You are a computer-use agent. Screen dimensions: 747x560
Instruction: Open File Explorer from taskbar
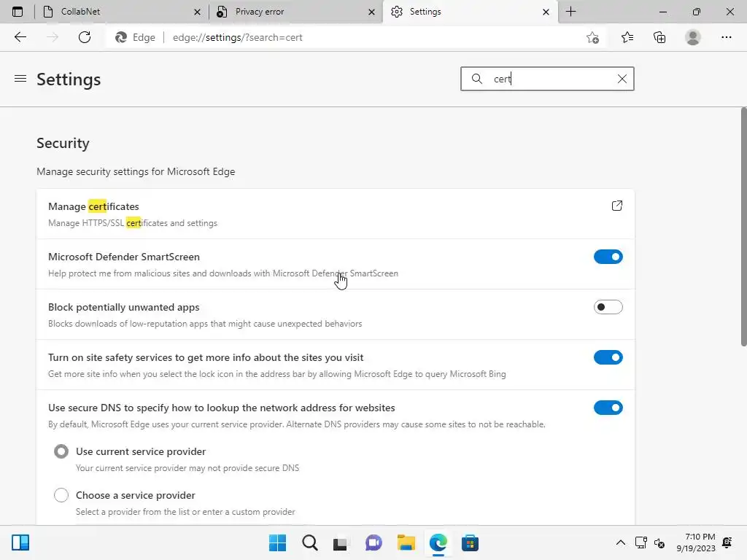click(x=406, y=542)
